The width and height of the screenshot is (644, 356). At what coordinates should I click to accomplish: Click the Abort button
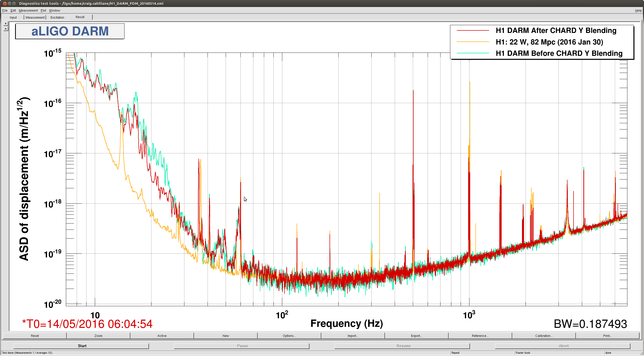(563, 346)
